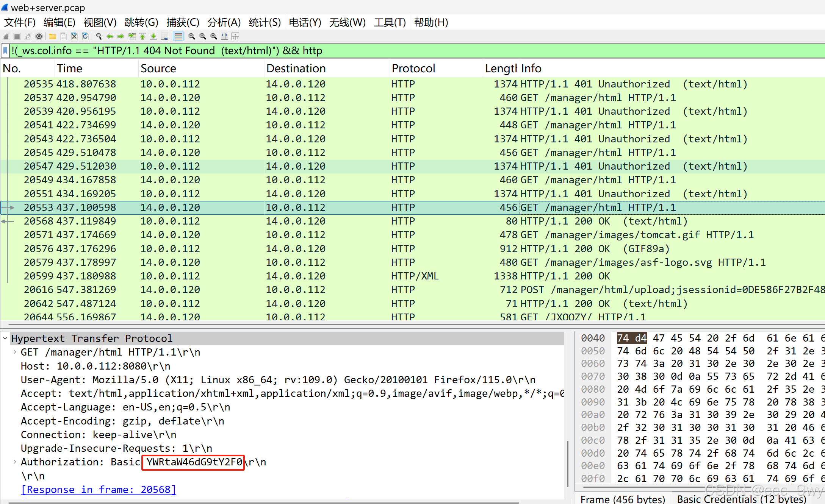Click the zoom in magnifier icon
825x504 pixels.
pyautogui.click(x=192, y=36)
